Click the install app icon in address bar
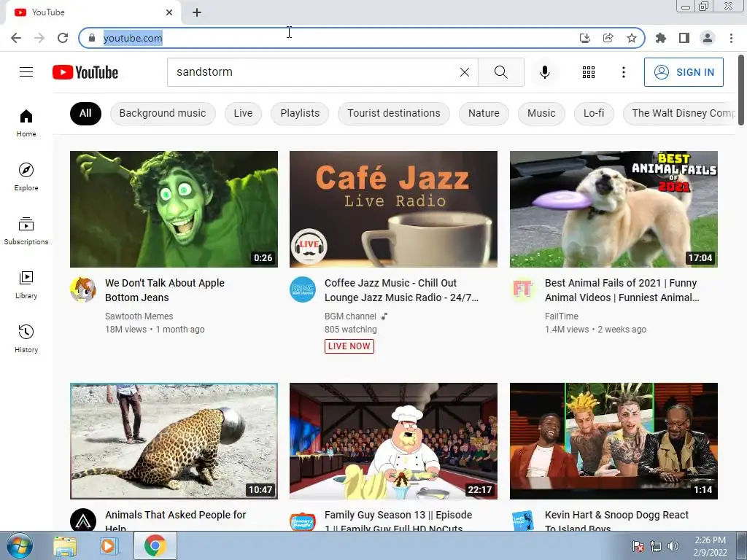Screen dimensions: 747x560 click(x=584, y=38)
